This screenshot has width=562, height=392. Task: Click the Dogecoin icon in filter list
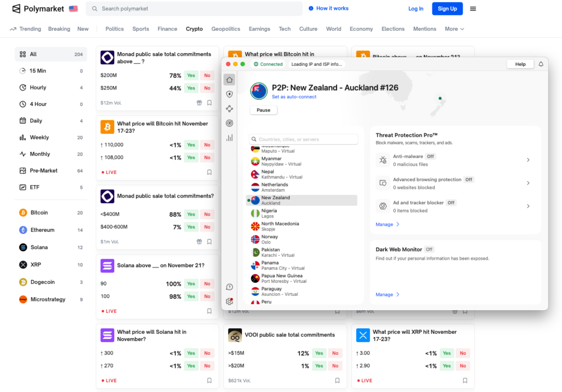(23, 282)
